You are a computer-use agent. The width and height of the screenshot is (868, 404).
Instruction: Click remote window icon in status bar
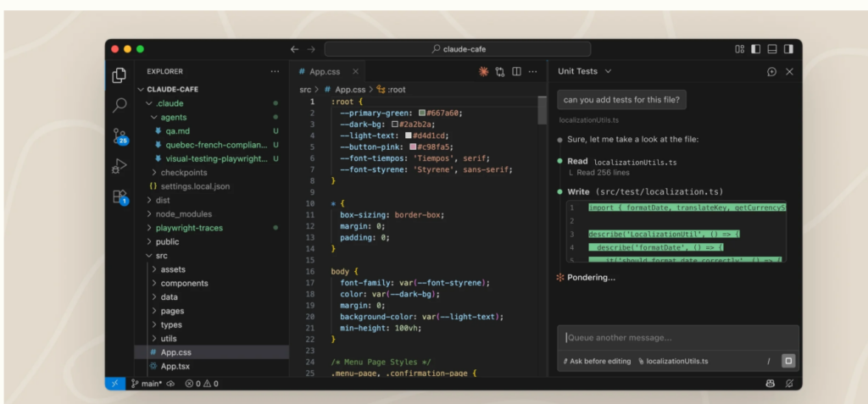point(114,384)
